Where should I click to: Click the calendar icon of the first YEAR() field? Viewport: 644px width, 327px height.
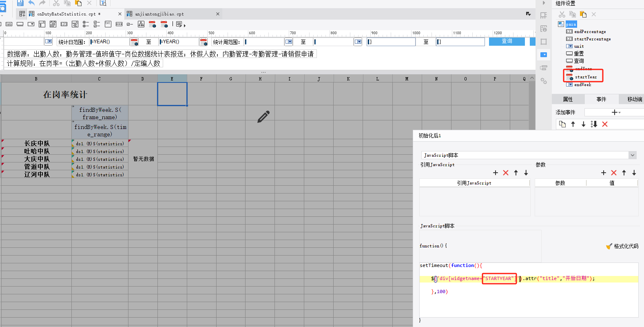[x=134, y=42]
